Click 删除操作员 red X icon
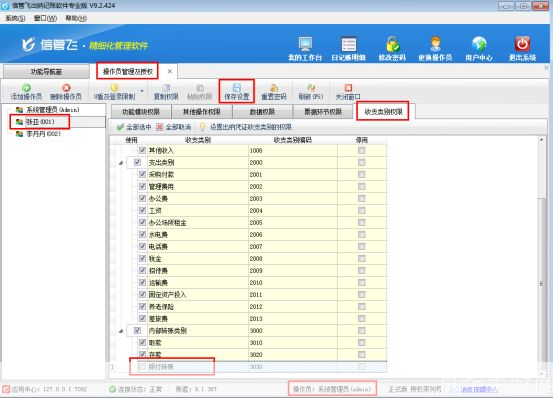 pos(66,87)
